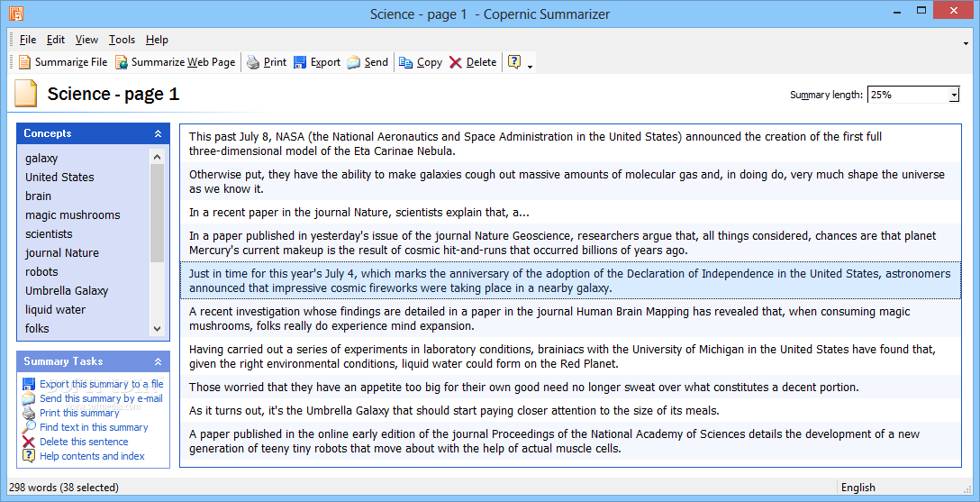The width and height of the screenshot is (980, 502).
Task: Select the sentence about Human Brain Mapping
Action: click(x=570, y=318)
